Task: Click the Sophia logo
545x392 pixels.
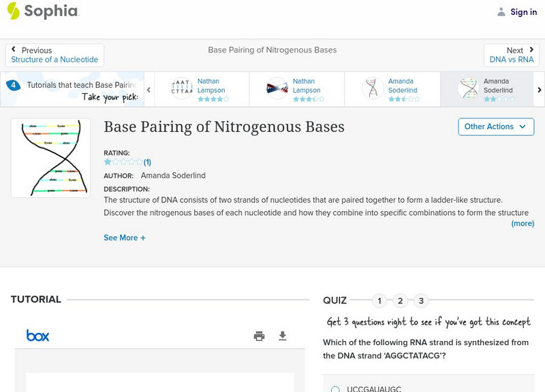Action: [x=42, y=11]
